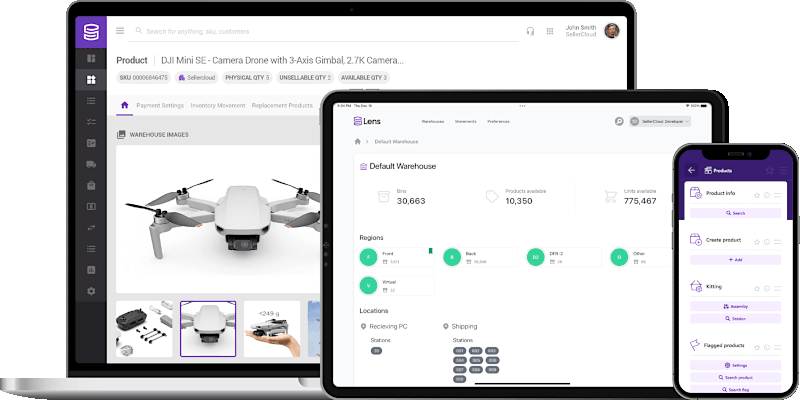Click John Smith's profile avatar
800x400 pixels.
tap(612, 31)
